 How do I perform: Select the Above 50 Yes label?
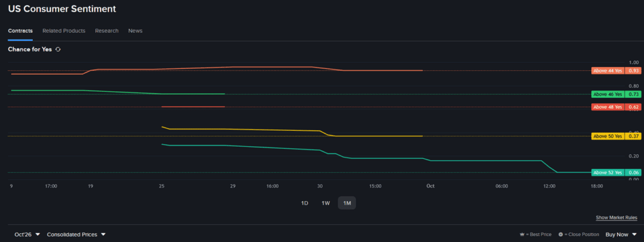click(x=608, y=136)
